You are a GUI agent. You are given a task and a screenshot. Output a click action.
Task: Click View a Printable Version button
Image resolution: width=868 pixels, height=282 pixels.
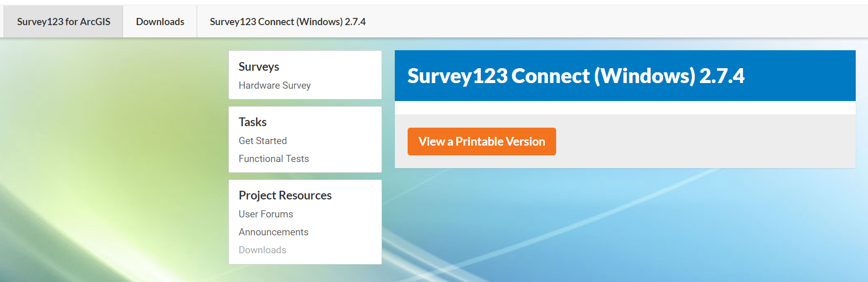pos(482,142)
